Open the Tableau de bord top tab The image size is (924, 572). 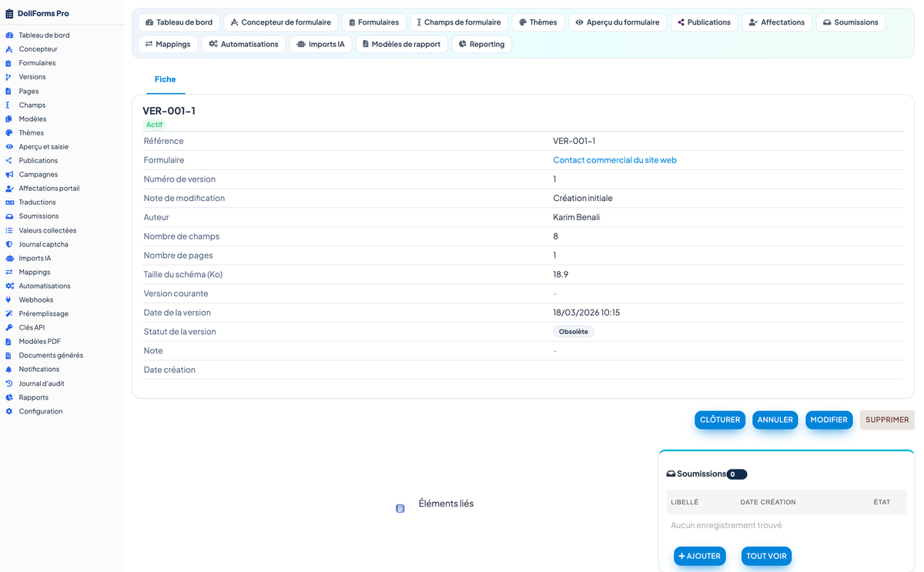(x=179, y=22)
